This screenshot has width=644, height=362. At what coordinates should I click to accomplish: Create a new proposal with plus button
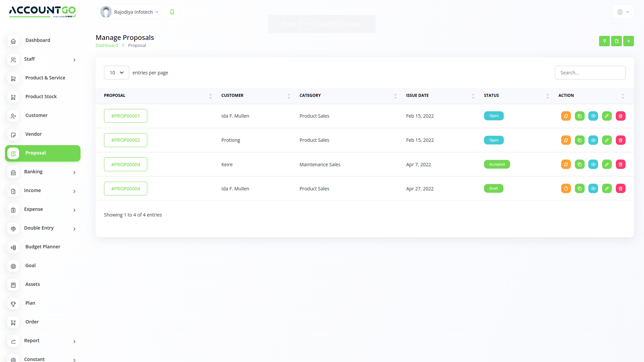pyautogui.click(x=629, y=41)
